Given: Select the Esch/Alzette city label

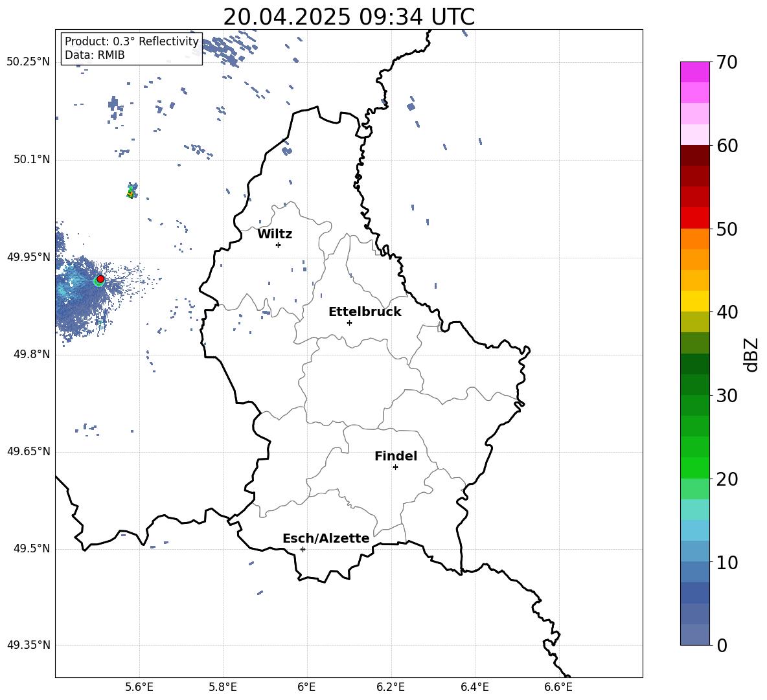Looking at the screenshot, I should click(326, 538).
